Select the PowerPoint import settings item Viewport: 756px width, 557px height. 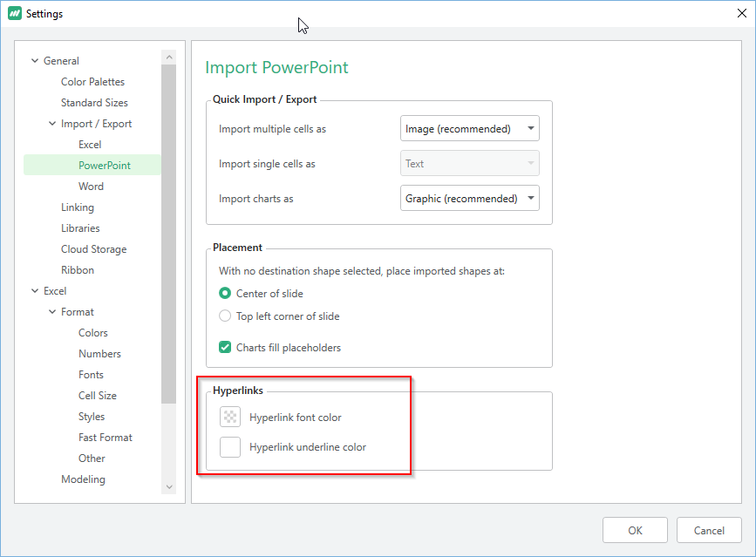click(x=92, y=166)
